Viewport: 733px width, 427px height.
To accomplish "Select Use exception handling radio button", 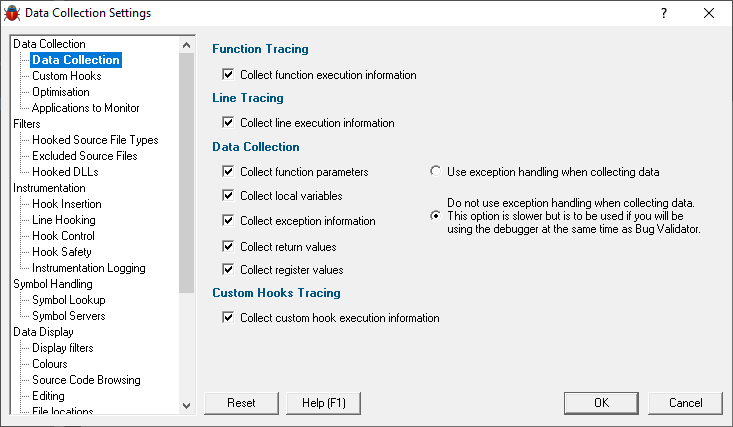I will [x=435, y=171].
